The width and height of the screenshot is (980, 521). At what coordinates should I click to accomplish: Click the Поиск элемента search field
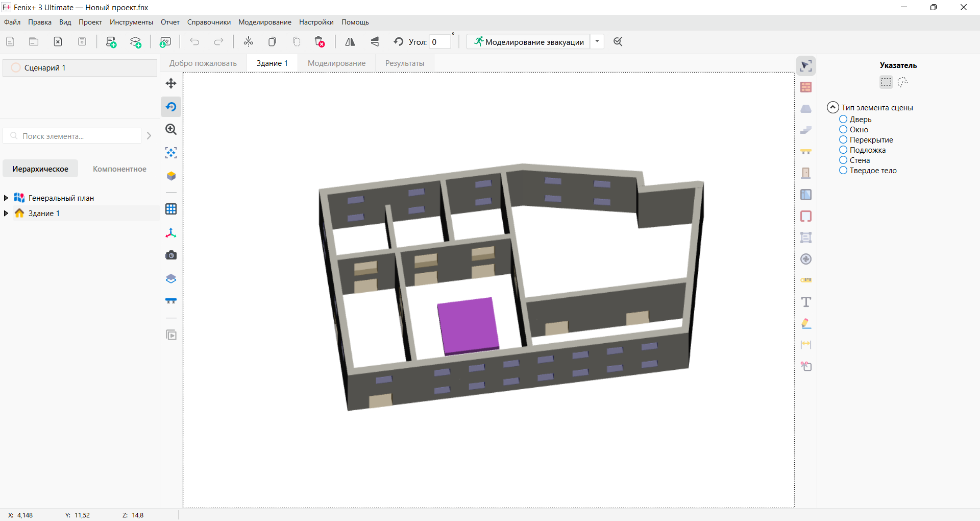(x=71, y=135)
